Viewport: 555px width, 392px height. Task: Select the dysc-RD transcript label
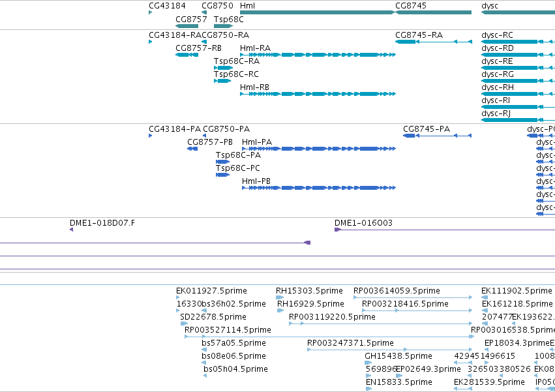tap(498, 48)
